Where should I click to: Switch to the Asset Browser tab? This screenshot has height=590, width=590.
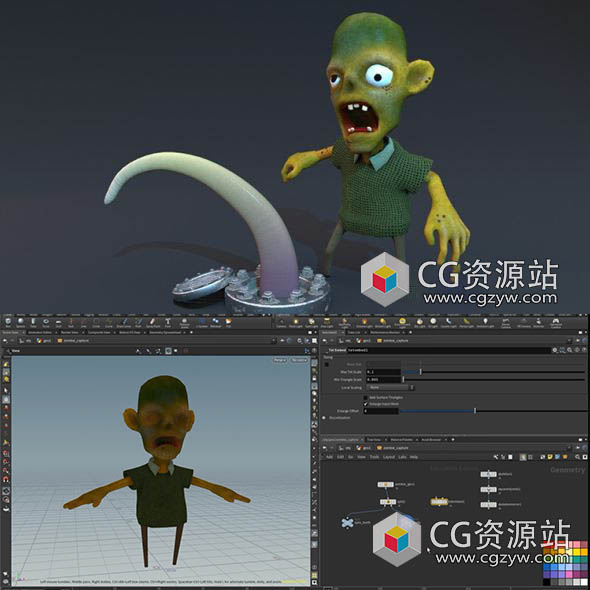tap(431, 439)
